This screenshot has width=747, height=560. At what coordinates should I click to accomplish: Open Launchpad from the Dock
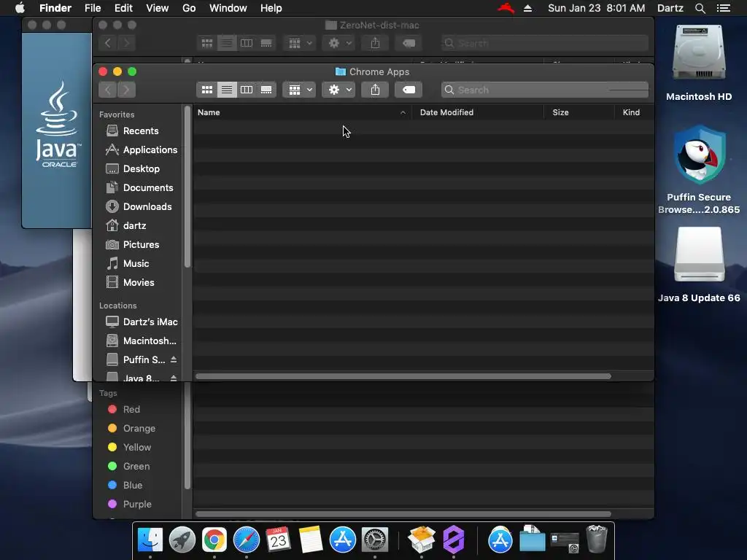[182, 540]
